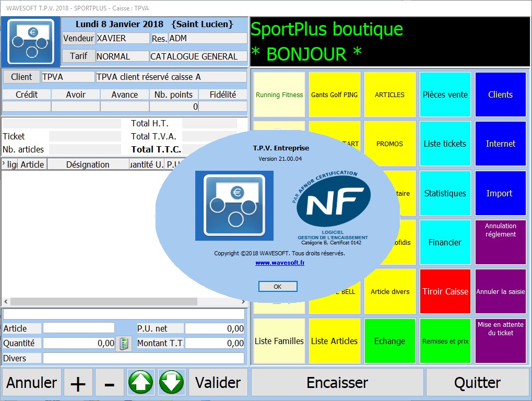The image size is (532, 401).
Task: Open the www.wavesoft.fr link
Action: 280,263
